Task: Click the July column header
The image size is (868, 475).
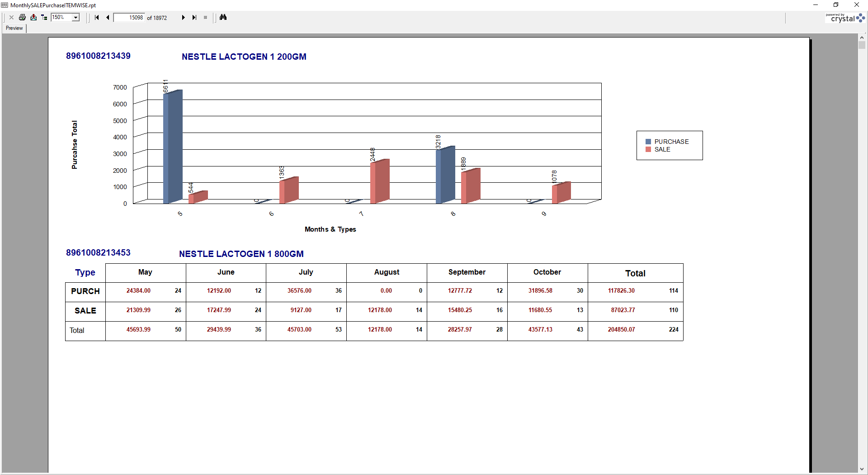Action: 306,272
